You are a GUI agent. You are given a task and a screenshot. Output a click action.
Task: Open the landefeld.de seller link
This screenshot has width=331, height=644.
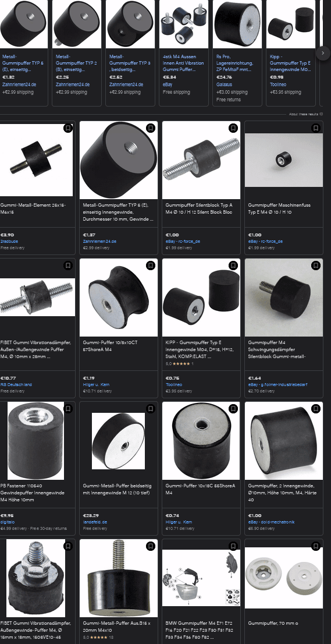click(95, 522)
